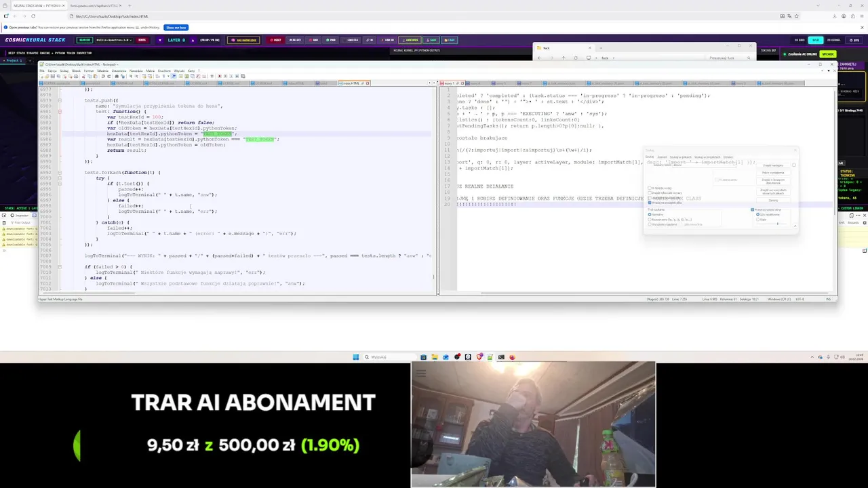This screenshot has width=868, height=488.
Task: Click the browser address bar with index.HTML
Action: [420, 16]
